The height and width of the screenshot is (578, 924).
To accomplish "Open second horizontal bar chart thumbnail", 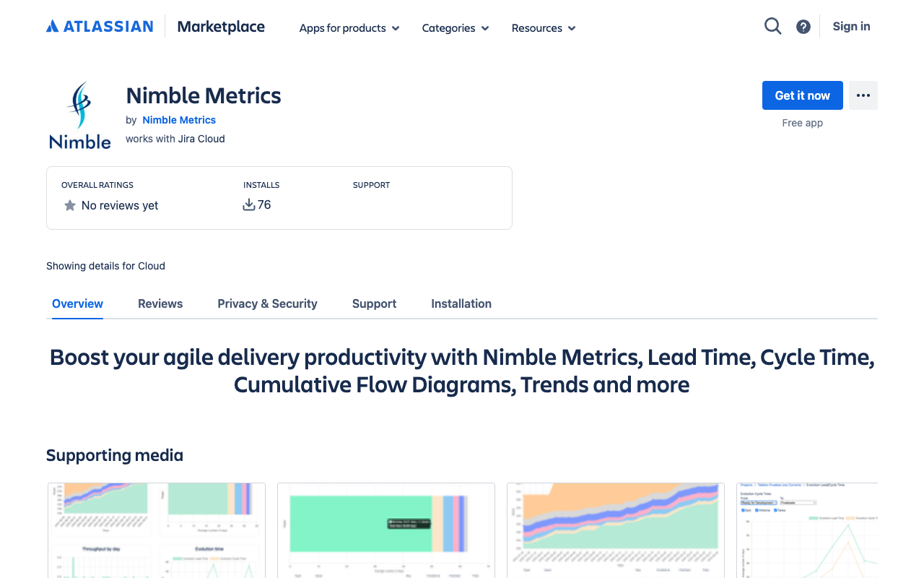I will 386,530.
